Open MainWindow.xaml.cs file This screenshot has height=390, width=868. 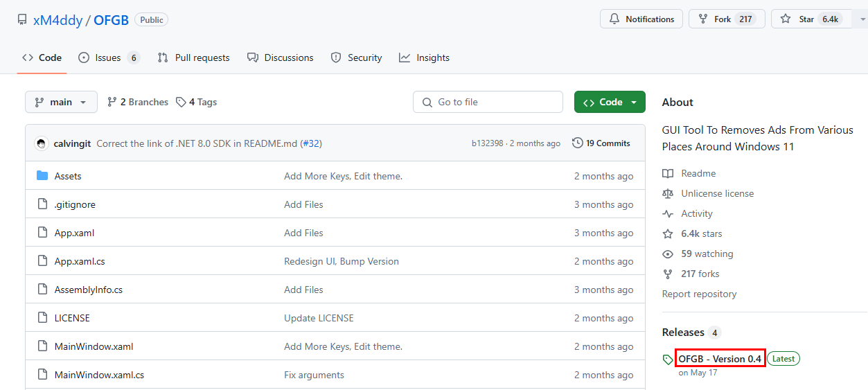(x=99, y=375)
